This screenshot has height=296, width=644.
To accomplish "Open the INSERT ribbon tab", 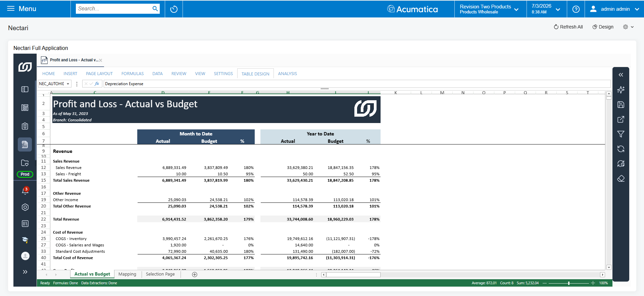I will point(70,74).
